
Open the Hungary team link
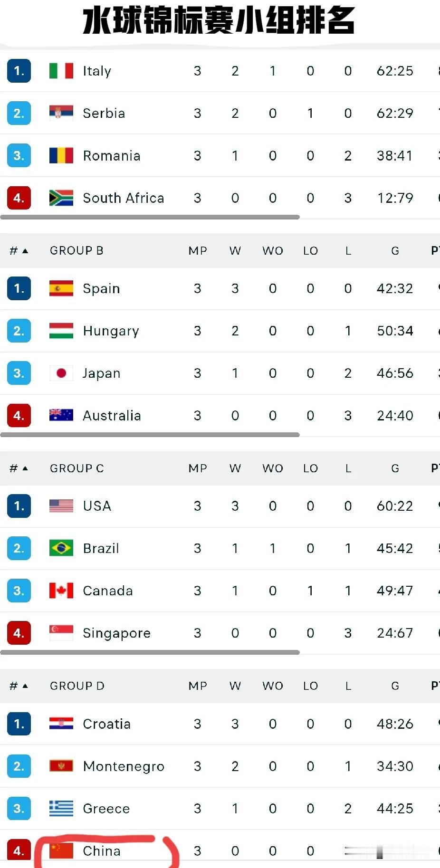pyautogui.click(x=111, y=331)
